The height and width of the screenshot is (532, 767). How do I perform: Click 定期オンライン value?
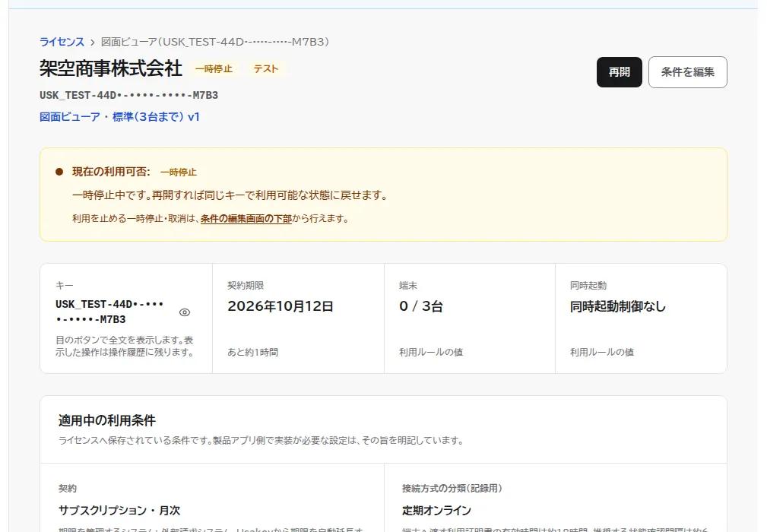point(436,511)
